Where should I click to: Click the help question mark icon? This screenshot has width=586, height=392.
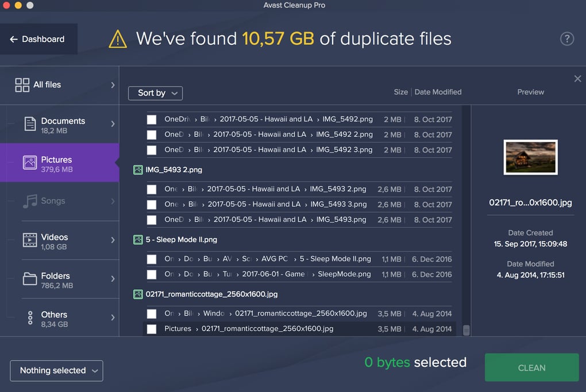pos(566,39)
